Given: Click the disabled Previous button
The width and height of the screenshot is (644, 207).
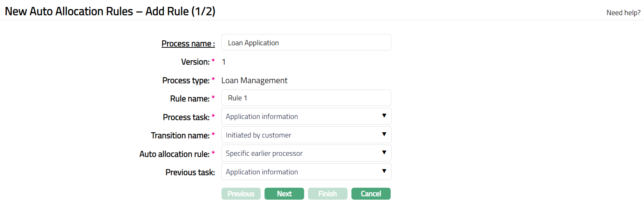Looking at the screenshot, I should [241, 193].
